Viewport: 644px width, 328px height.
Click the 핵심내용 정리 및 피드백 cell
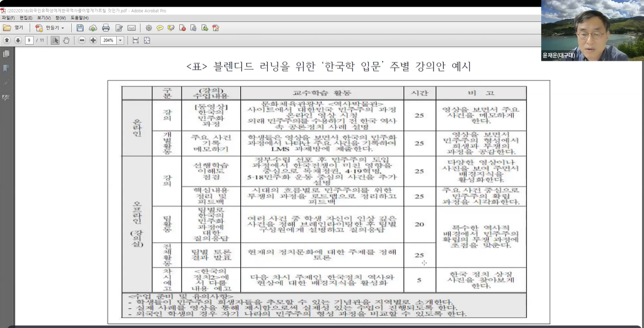(x=210, y=196)
